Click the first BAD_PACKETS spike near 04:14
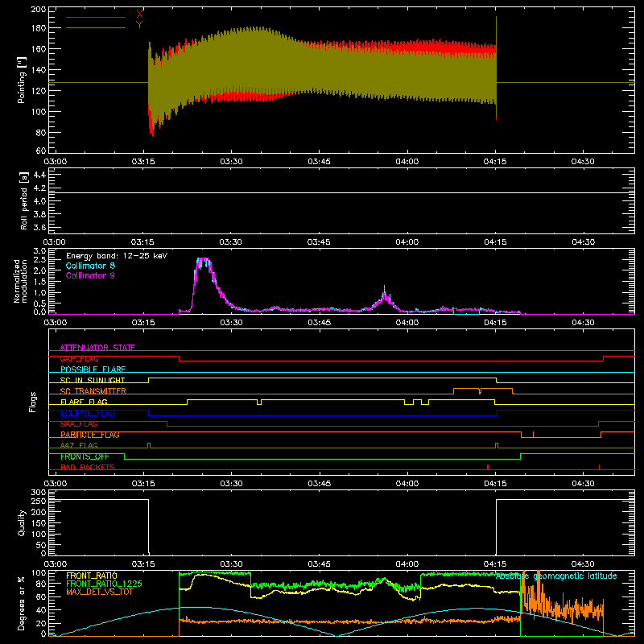 [488, 467]
